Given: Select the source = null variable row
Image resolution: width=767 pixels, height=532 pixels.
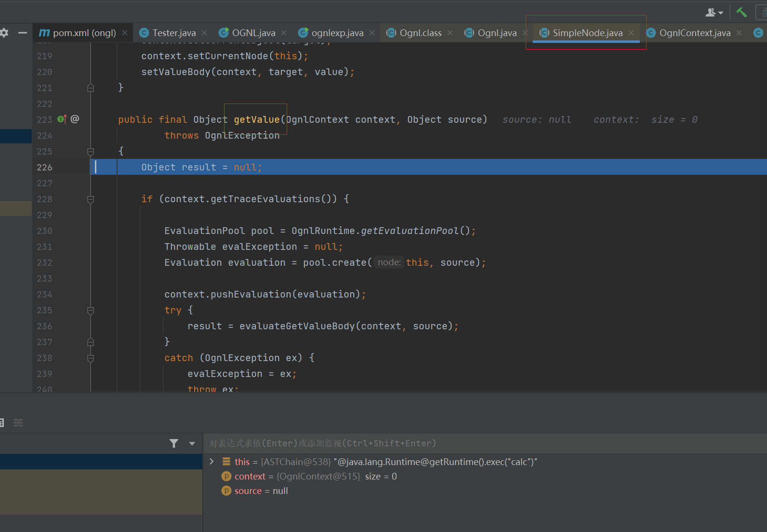Looking at the screenshot, I should pos(485,491).
